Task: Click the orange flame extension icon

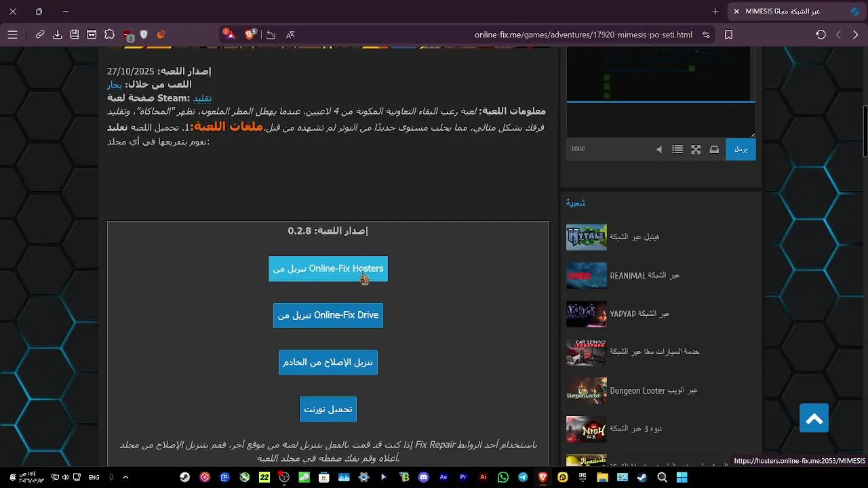Action: pos(161,35)
